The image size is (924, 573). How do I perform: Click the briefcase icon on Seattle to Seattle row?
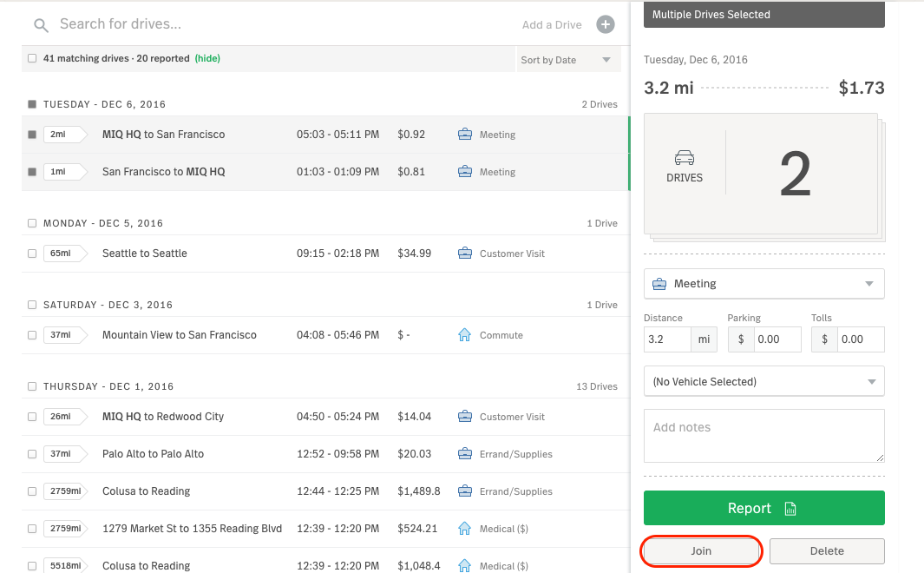465,253
